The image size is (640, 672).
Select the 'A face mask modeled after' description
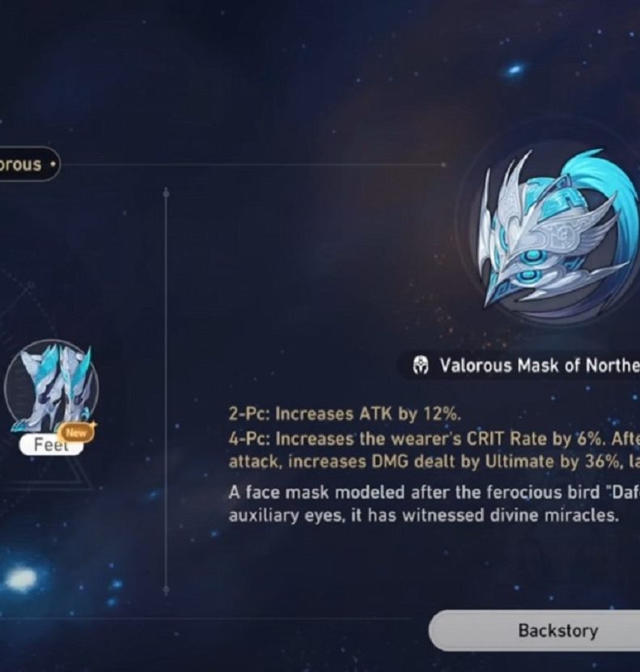click(434, 493)
